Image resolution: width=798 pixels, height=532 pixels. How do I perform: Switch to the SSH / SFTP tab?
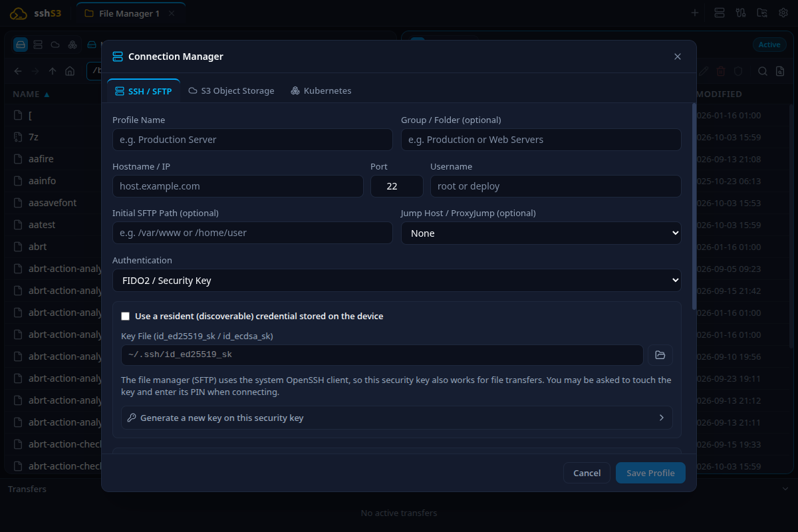click(x=144, y=90)
